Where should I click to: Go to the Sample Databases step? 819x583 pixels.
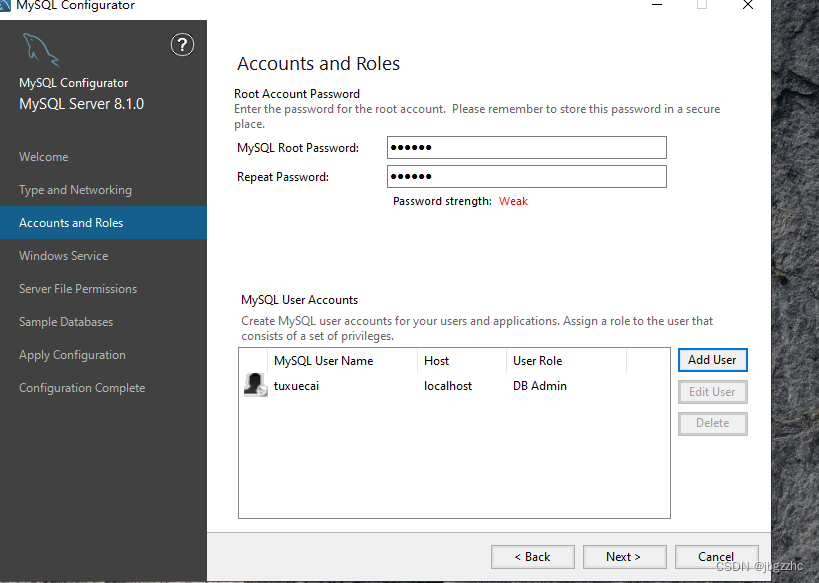pyautogui.click(x=66, y=321)
